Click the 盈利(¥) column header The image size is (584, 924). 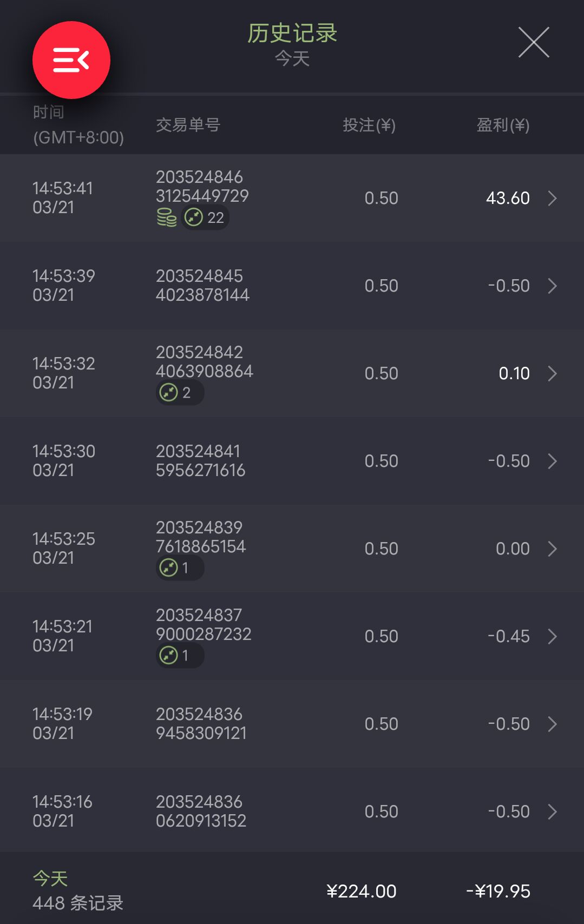tap(502, 125)
